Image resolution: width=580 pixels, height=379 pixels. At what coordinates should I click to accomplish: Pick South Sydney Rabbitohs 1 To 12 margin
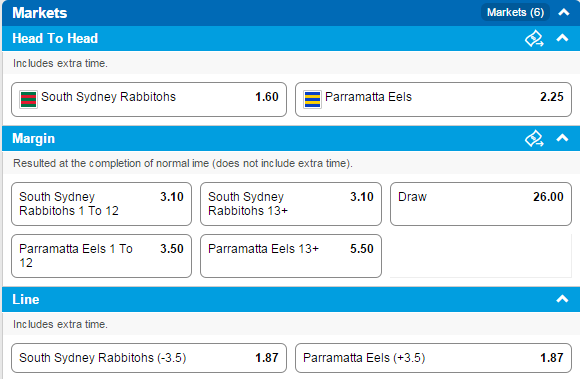tap(101, 204)
